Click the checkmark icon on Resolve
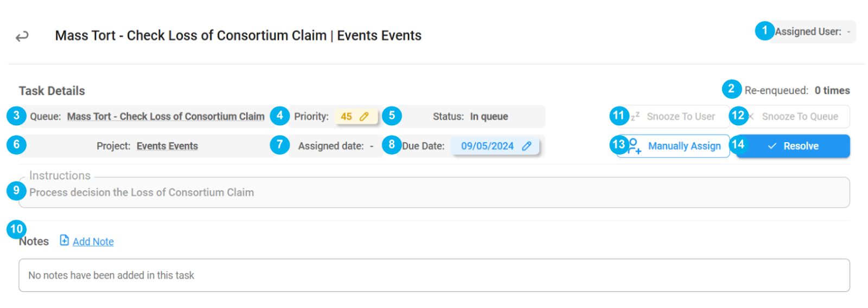 772,146
